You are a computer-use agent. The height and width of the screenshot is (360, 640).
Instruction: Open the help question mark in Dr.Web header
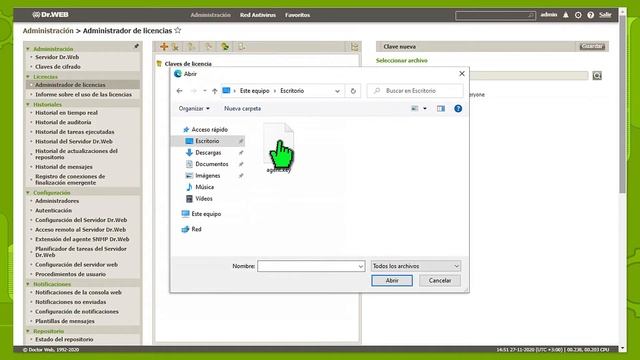pyautogui.click(x=591, y=15)
